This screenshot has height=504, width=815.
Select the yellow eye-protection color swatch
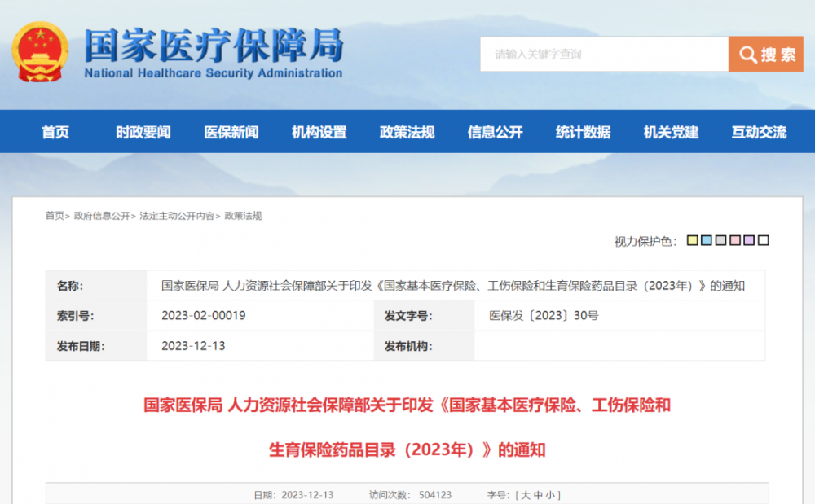click(692, 240)
